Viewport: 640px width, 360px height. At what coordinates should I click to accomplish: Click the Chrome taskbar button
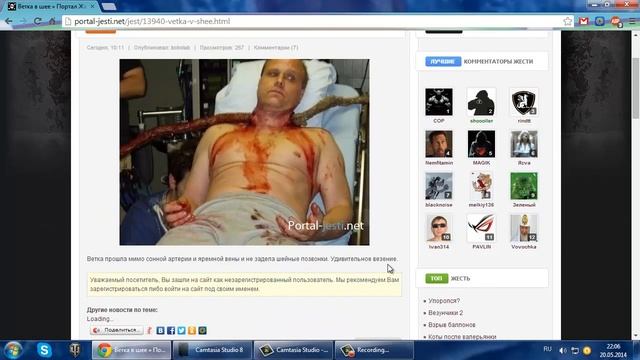coord(131,350)
